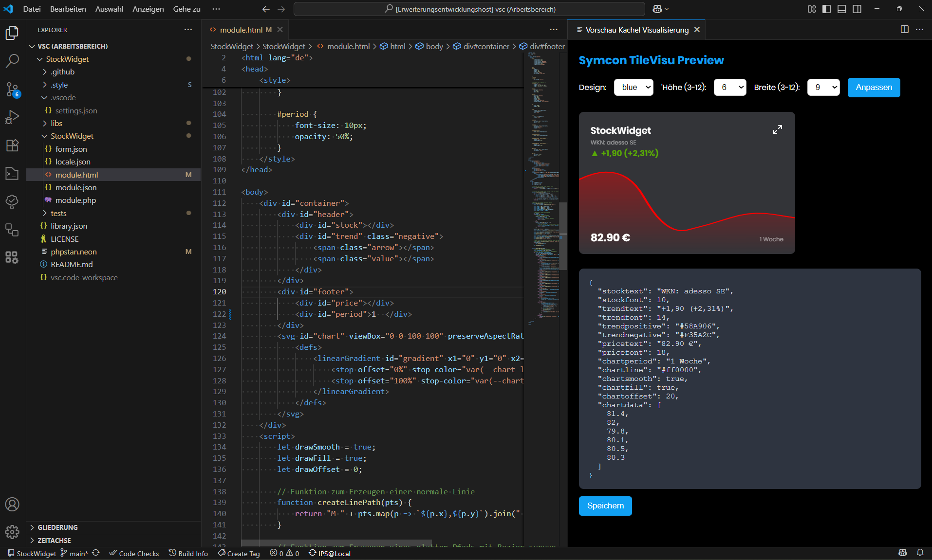Image resolution: width=932 pixels, height=560 pixels.
Task: Click the editor minimap scroll slider
Action: click(x=563, y=236)
